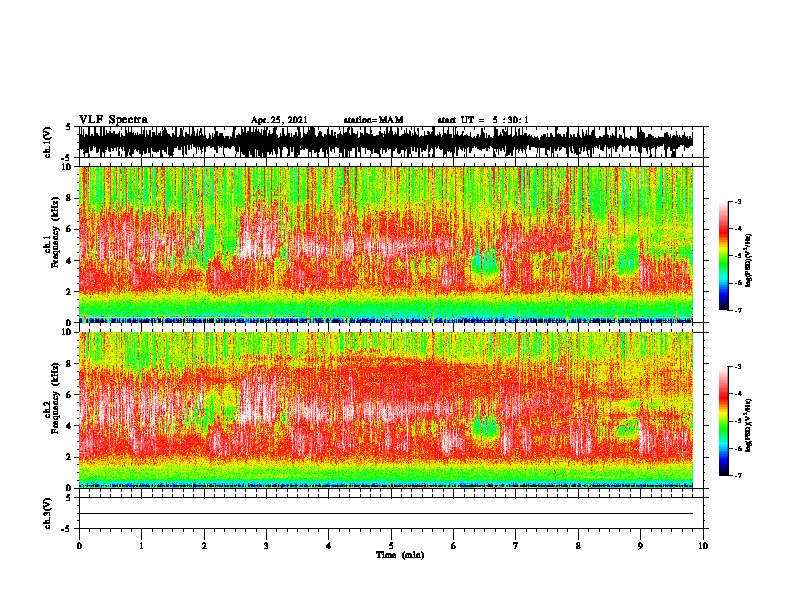Image resolution: width=792 pixels, height=612 pixels.
Task: Click time axis tick label "0"
Action: (79, 546)
